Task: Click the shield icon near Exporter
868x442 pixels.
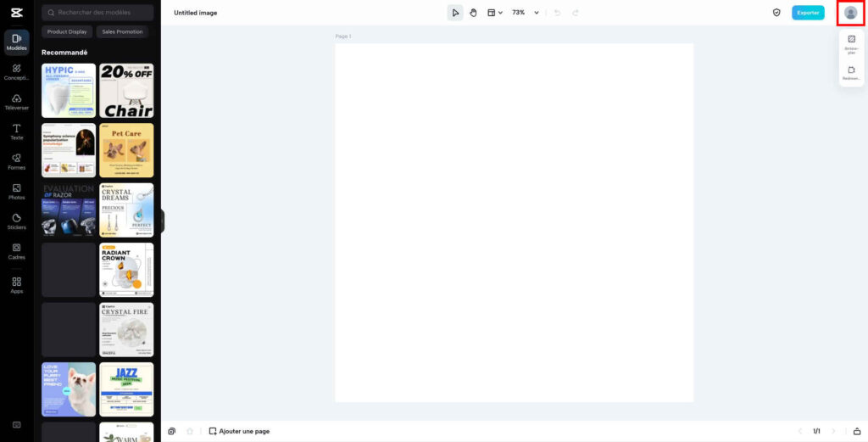Action: pyautogui.click(x=776, y=13)
